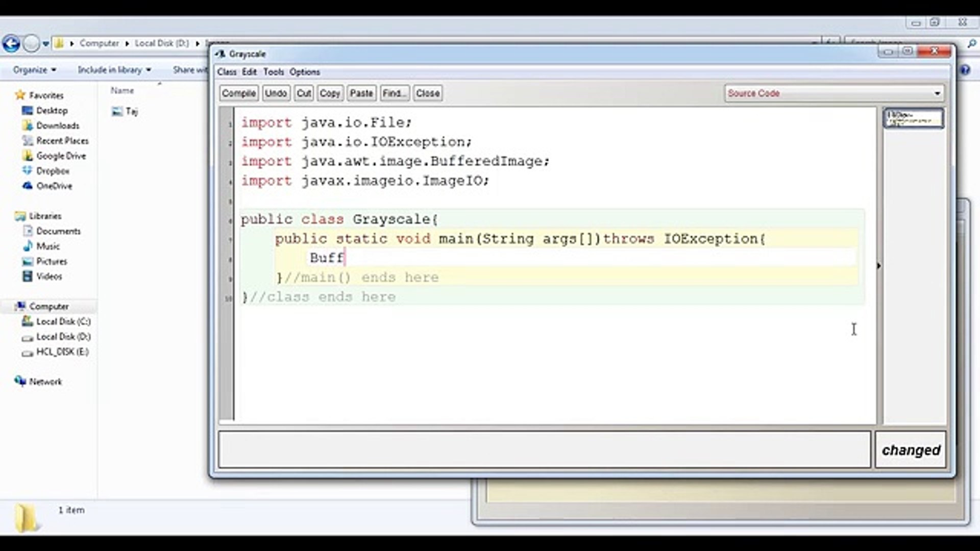Click Paste in the editor toolbar
Image resolution: width=980 pixels, height=551 pixels.
click(x=361, y=93)
